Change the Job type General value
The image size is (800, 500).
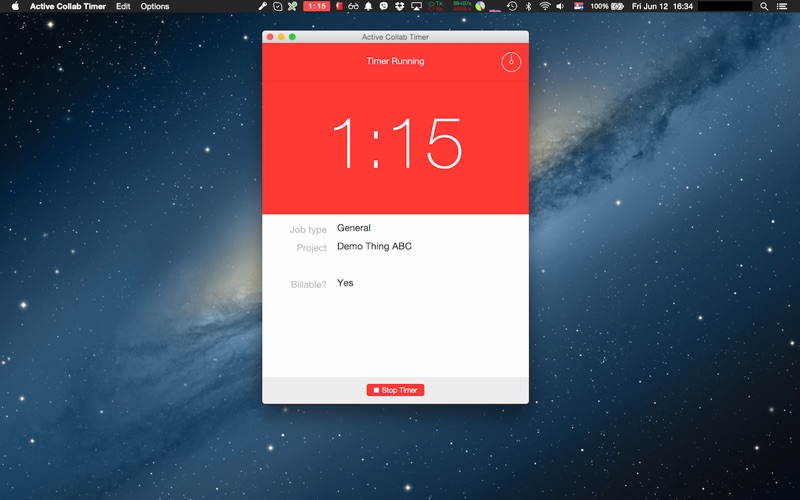[354, 228]
